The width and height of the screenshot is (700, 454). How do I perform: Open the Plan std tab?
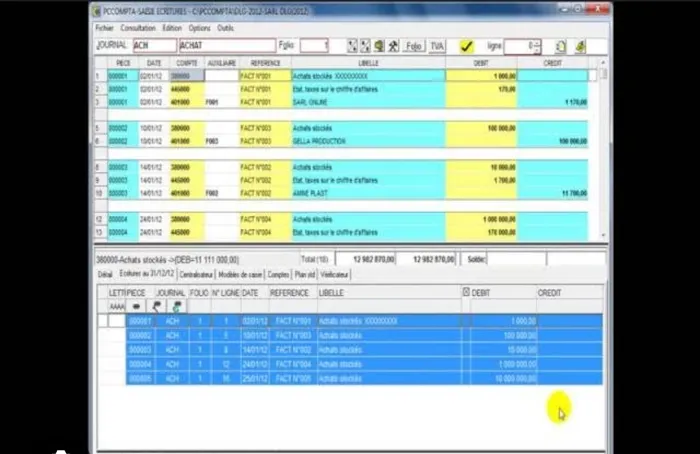(x=305, y=273)
